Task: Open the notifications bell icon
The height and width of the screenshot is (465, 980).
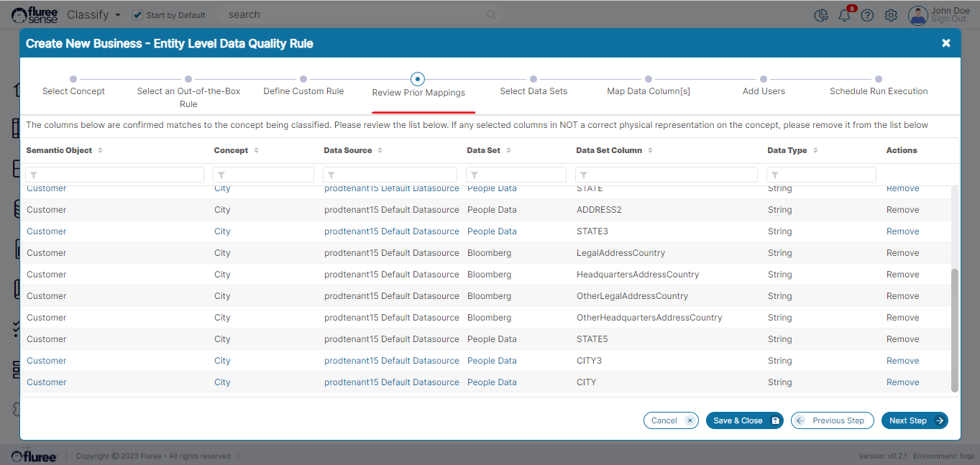Action: [x=844, y=15]
